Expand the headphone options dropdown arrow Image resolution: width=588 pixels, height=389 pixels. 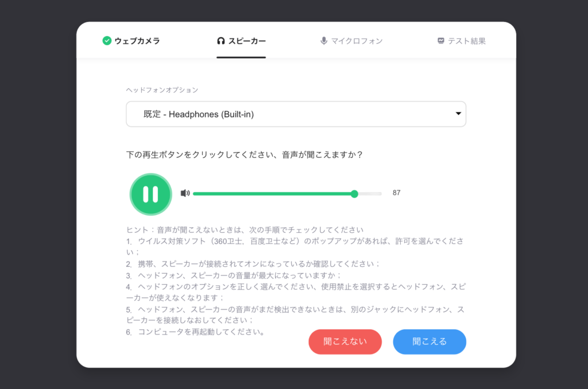(458, 114)
